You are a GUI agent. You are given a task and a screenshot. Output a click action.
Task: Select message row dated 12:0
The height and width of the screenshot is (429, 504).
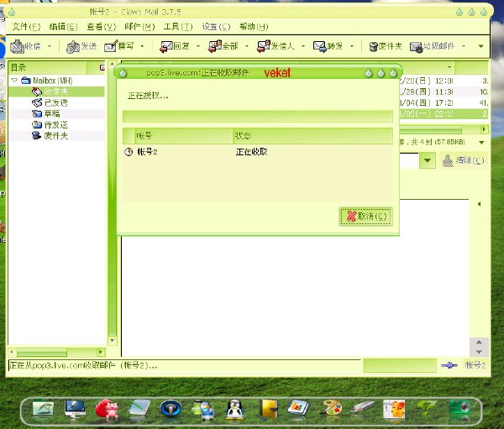pyautogui.click(x=444, y=81)
